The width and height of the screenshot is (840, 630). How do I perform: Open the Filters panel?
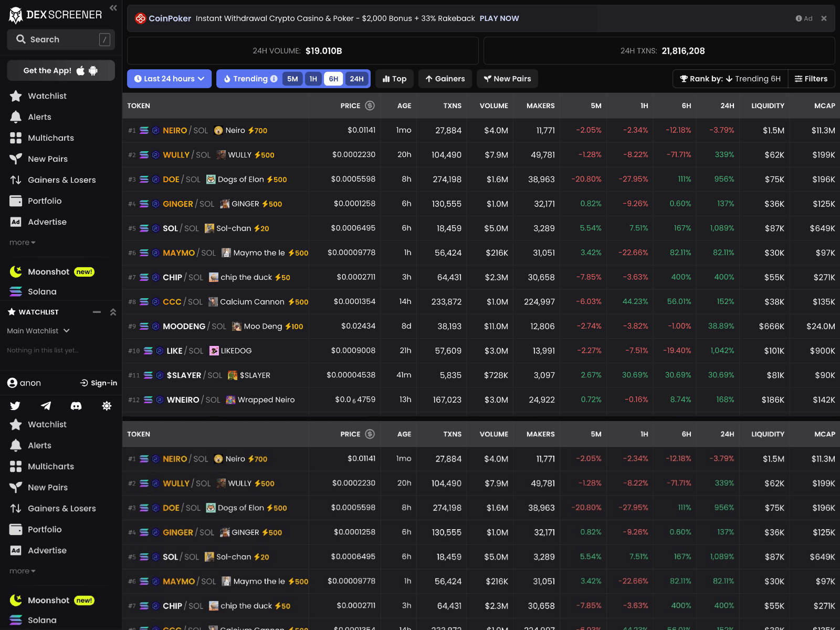pos(811,79)
